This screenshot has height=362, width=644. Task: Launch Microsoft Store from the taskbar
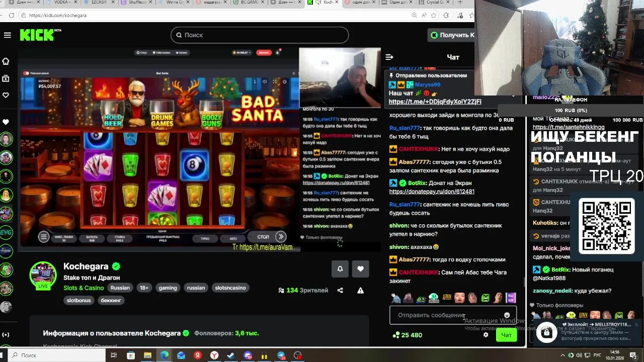pyautogui.click(x=131, y=355)
